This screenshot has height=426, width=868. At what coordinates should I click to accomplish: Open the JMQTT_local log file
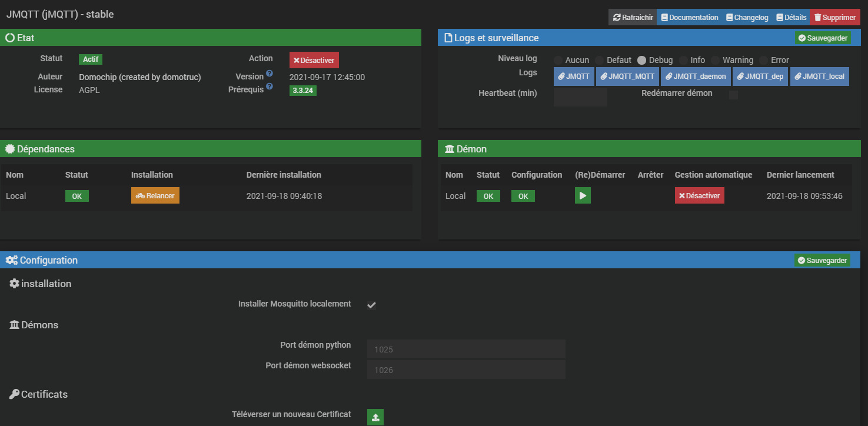click(x=819, y=76)
